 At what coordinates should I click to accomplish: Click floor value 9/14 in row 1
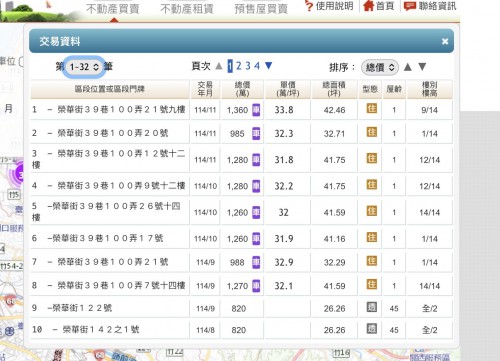pyautogui.click(x=429, y=110)
